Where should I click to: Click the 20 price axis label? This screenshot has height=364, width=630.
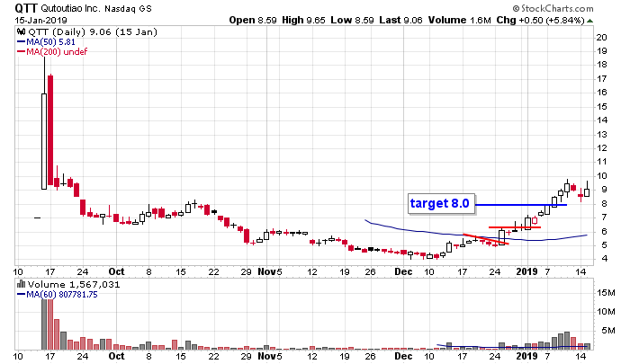pos(602,38)
